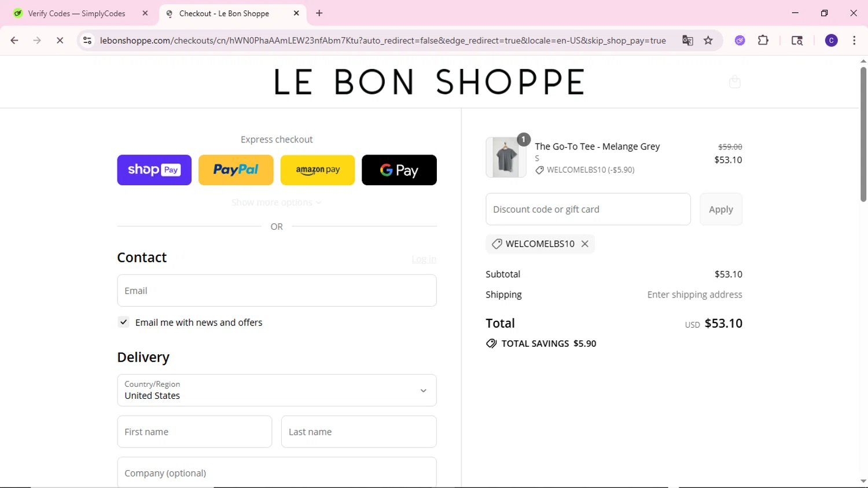The height and width of the screenshot is (488, 868).
Task: Focus the Last name field
Action: click(359, 432)
